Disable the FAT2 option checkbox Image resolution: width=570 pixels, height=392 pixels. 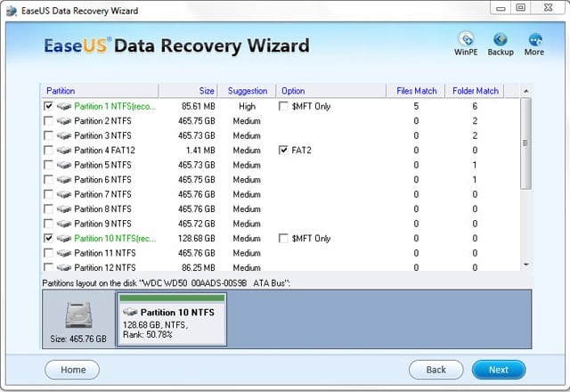pos(283,151)
